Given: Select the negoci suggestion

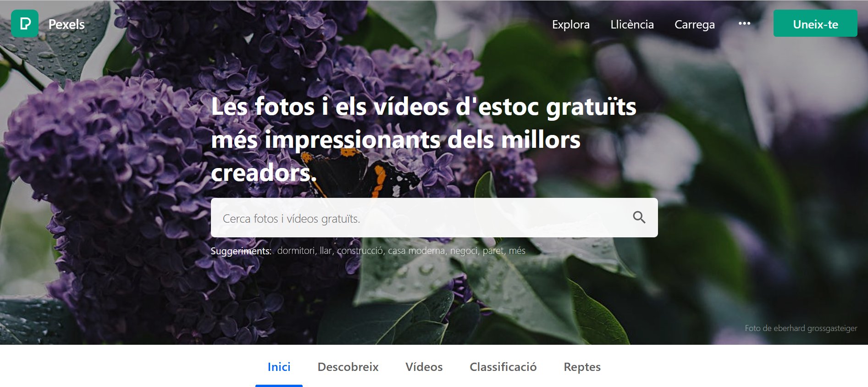Looking at the screenshot, I should [x=463, y=251].
